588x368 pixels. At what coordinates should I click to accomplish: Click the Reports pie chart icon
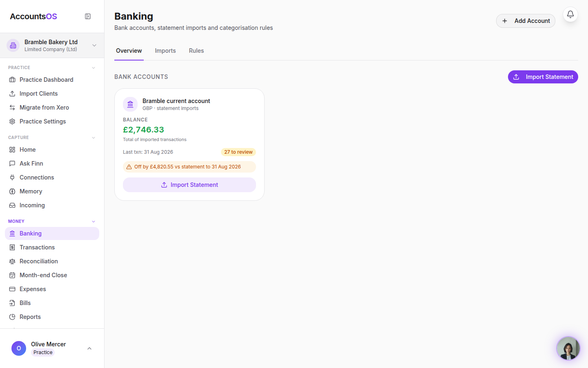click(12, 317)
